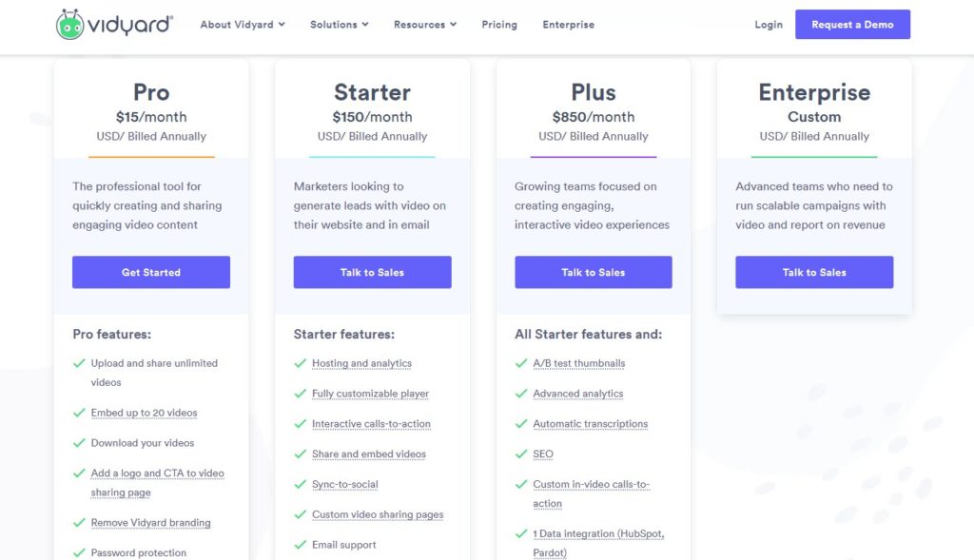974x560 pixels.
Task: Open the Solutions dropdown in navigation
Action: [x=340, y=25]
